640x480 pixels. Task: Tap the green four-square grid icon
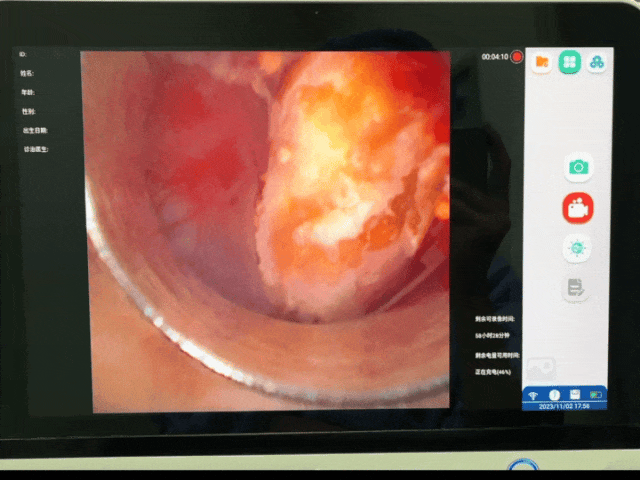(569, 62)
